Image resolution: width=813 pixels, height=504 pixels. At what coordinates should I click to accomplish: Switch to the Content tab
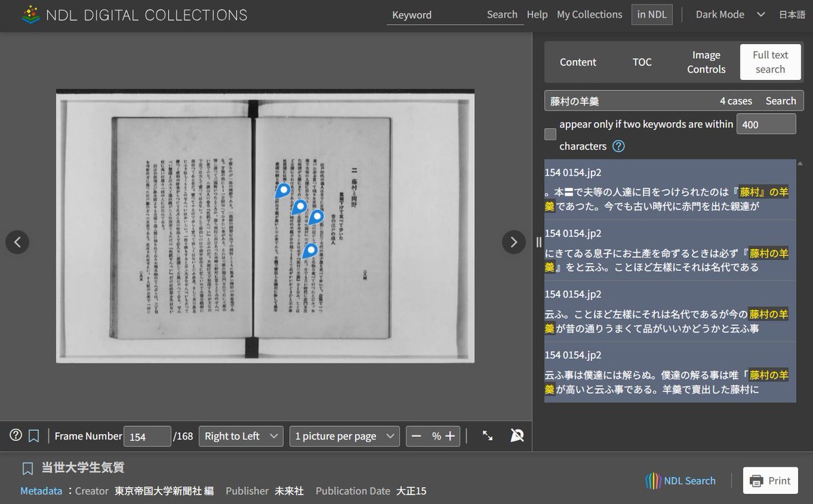pyautogui.click(x=578, y=62)
